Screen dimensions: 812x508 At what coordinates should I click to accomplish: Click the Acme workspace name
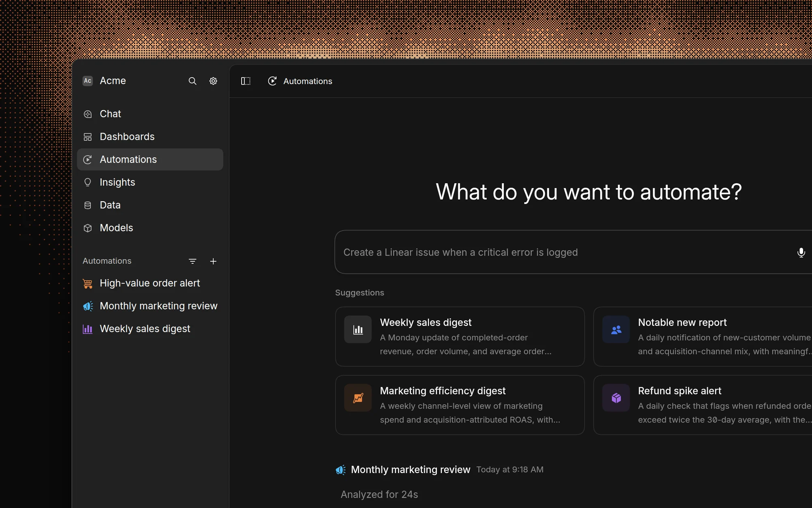pyautogui.click(x=113, y=80)
